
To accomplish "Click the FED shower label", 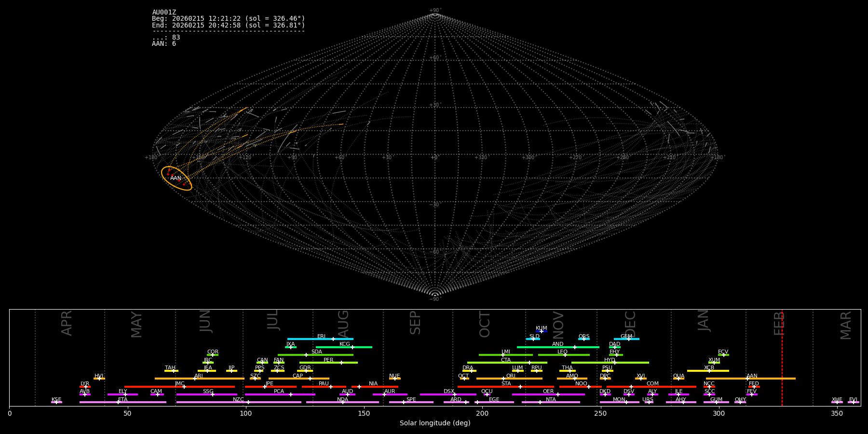I will [x=754, y=384].
